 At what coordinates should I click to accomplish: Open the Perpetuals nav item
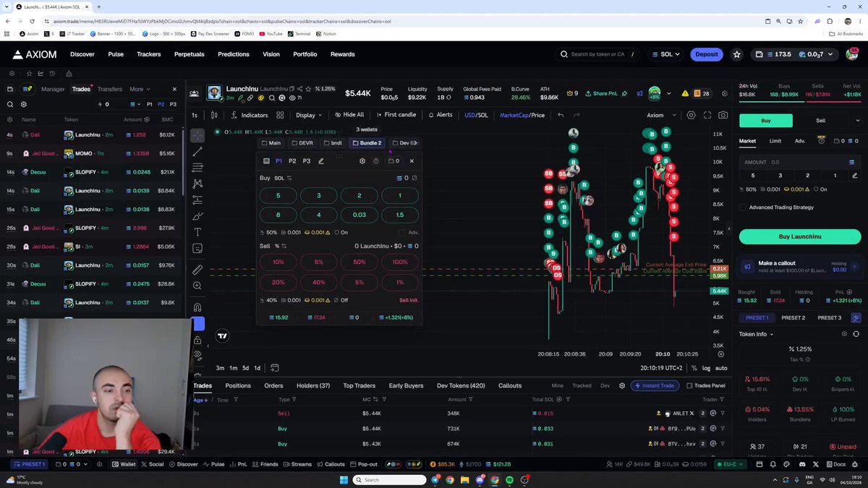[x=189, y=54]
